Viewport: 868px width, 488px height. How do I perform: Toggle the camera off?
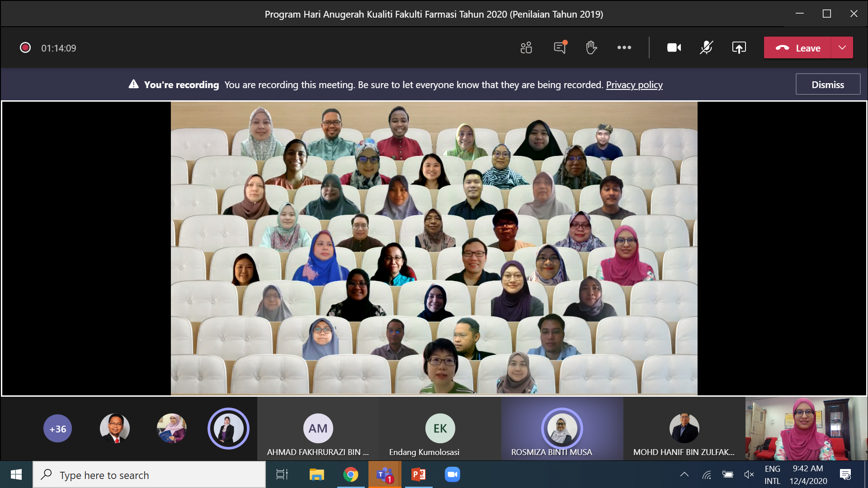click(x=674, y=48)
